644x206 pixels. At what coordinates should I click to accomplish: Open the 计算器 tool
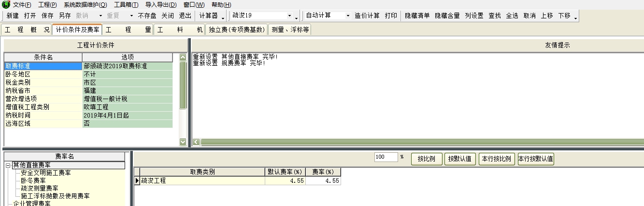click(208, 15)
